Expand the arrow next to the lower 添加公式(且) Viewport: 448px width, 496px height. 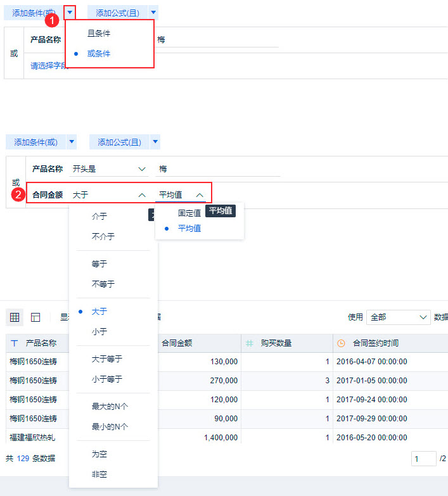(x=155, y=142)
